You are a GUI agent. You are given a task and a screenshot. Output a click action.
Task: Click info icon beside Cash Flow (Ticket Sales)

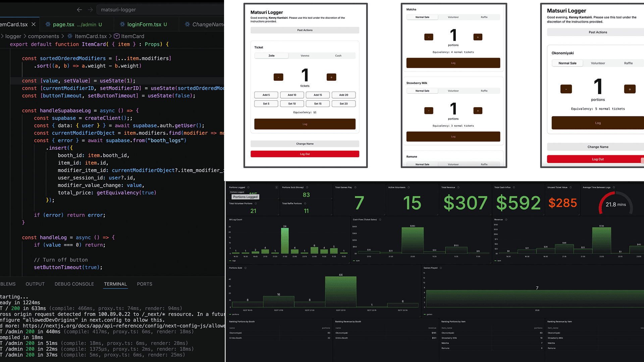point(380,220)
